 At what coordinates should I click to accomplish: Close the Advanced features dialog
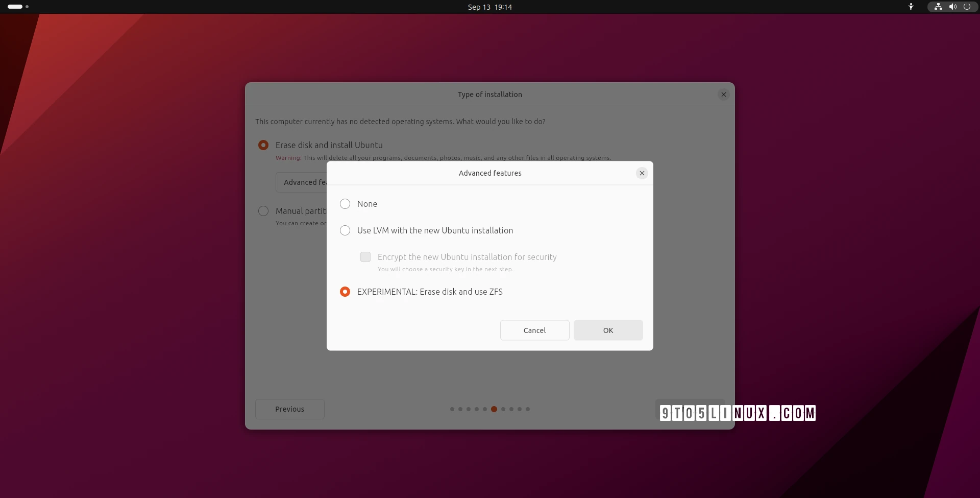642,173
